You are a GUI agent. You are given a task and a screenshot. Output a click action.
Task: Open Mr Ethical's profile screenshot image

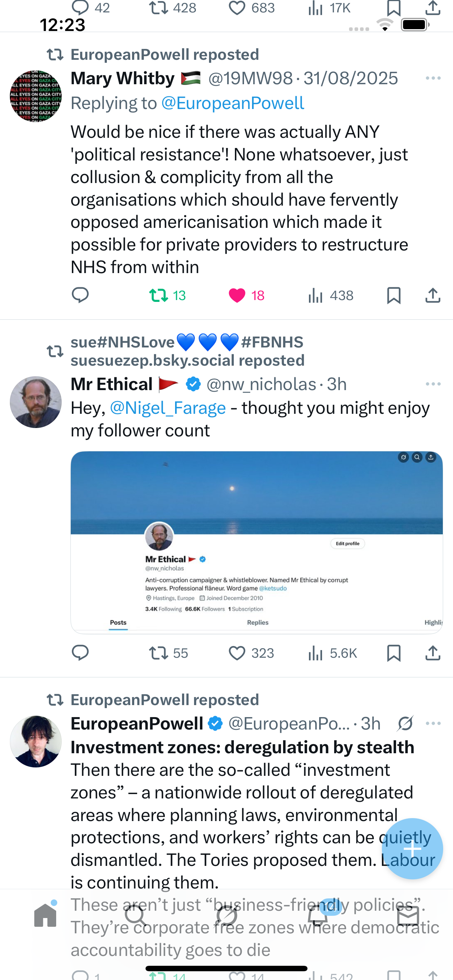[256, 542]
